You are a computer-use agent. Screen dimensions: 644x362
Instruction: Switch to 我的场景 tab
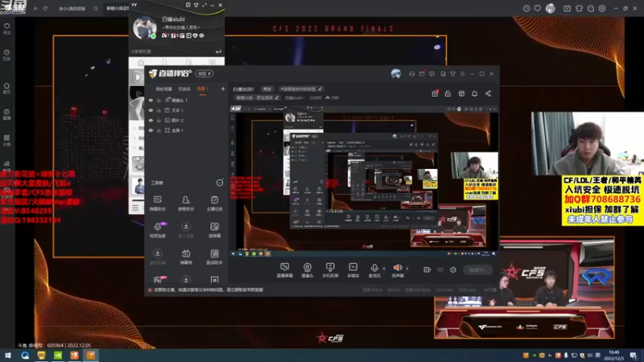163,89
